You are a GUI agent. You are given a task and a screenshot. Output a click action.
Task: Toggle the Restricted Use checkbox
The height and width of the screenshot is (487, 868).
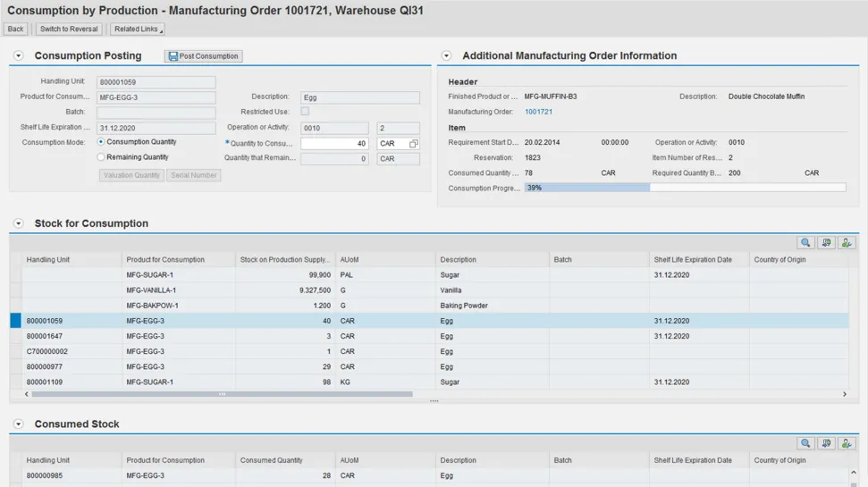pos(305,112)
